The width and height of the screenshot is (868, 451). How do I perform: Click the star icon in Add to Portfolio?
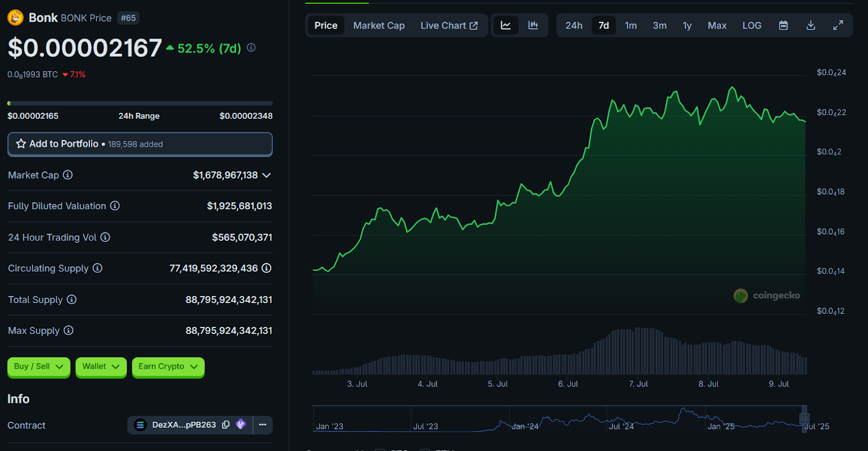coord(21,144)
